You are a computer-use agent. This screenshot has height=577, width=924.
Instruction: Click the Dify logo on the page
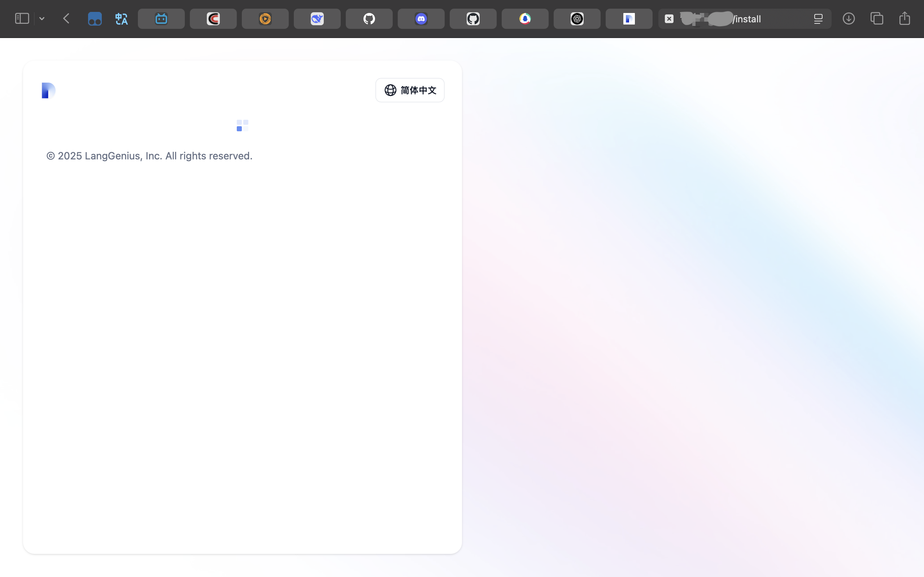coord(48,90)
